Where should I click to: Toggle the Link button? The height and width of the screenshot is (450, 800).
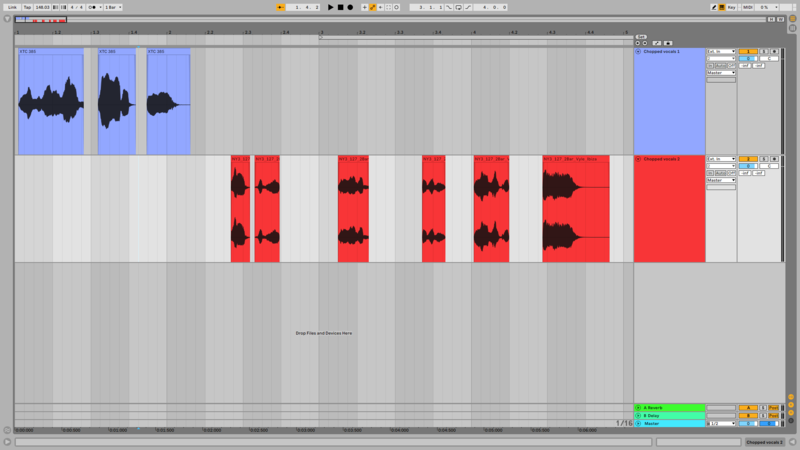point(12,7)
